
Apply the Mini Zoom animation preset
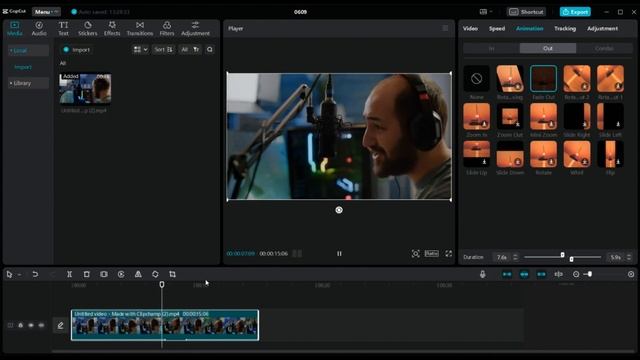pos(543,116)
